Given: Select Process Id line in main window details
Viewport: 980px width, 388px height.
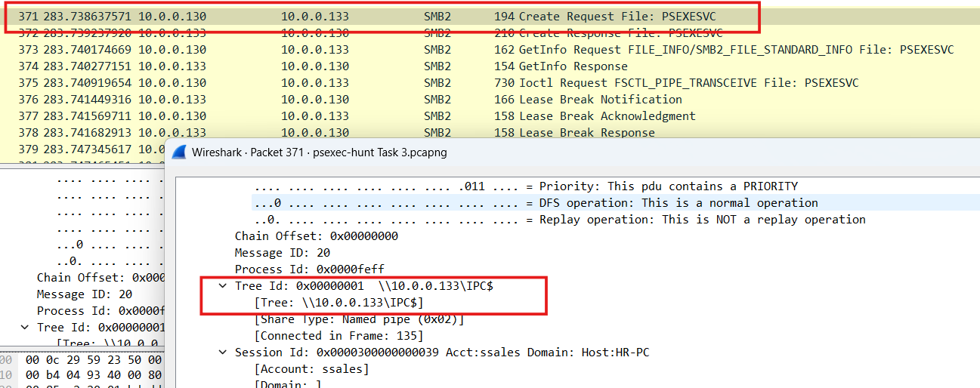Looking at the screenshot, I should [100, 311].
